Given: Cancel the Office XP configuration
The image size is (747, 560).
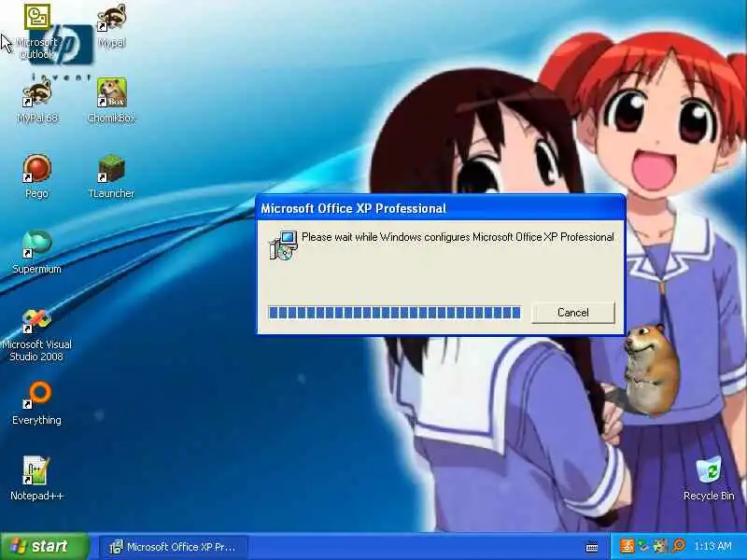Looking at the screenshot, I should click(x=573, y=313).
